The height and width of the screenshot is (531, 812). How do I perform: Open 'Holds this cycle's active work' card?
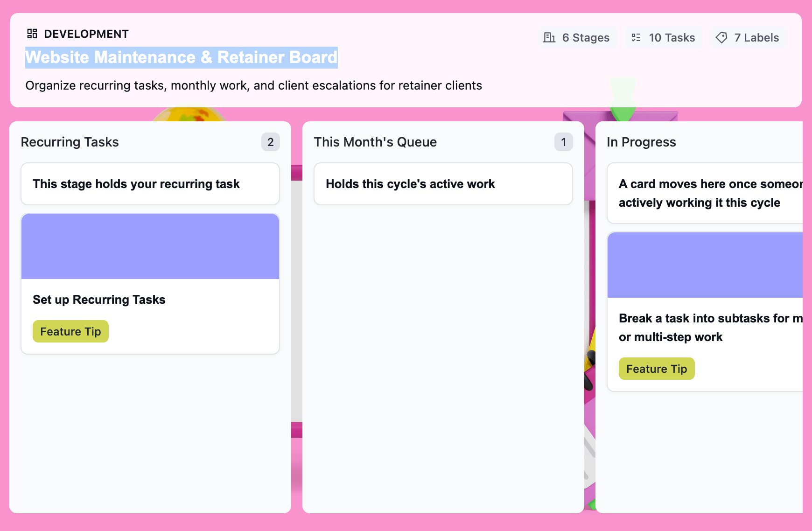(x=443, y=184)
